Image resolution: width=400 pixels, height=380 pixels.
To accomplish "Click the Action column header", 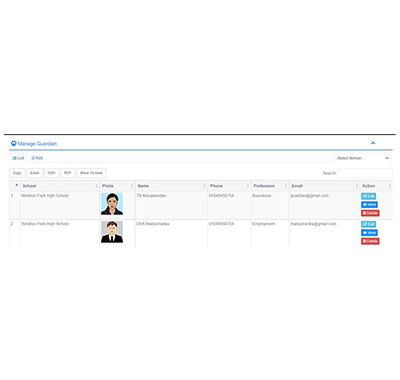I will [376, 186].
